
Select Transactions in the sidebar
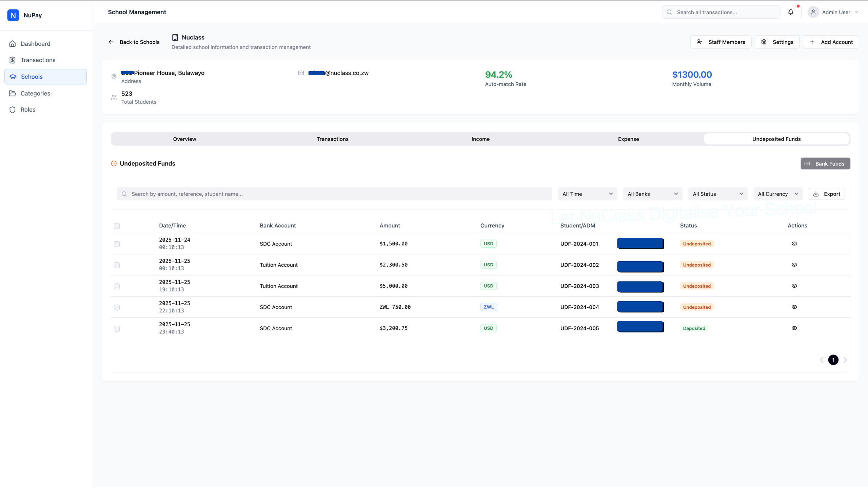coord(38,60)
